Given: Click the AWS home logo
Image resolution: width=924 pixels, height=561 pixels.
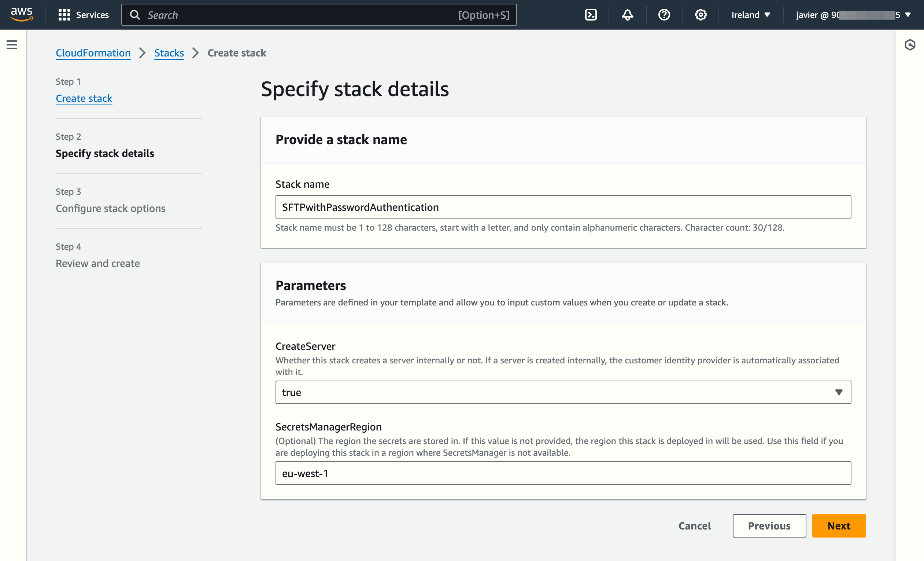Looking at the screenshot, I should tap(21, 14).
